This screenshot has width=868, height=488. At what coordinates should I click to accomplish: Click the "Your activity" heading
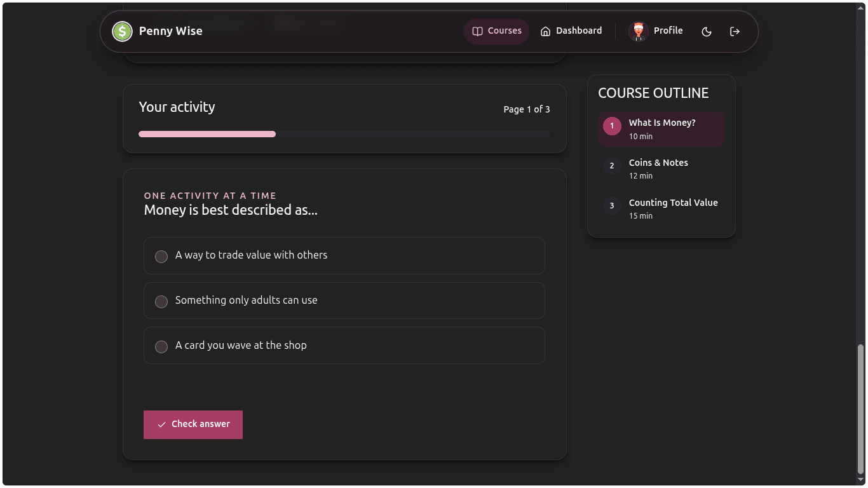[177, 107]
